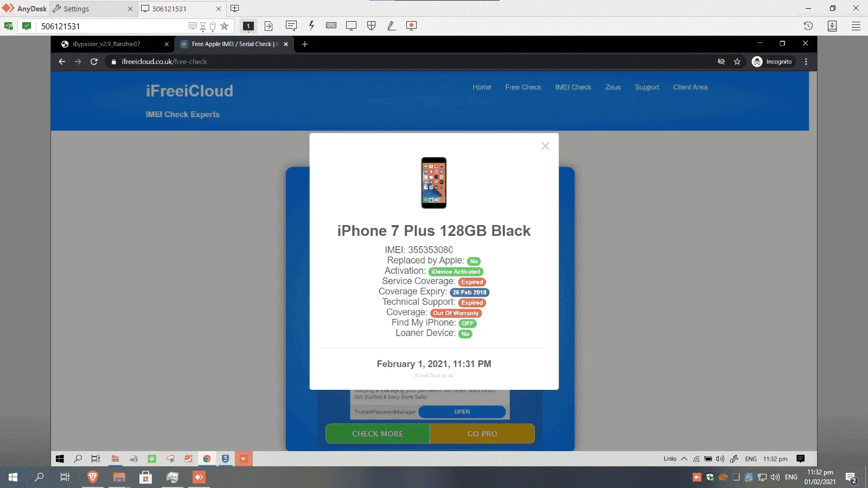Bookmark this page with the star icon
Viewport: 868px width, 488px height.
737,62
